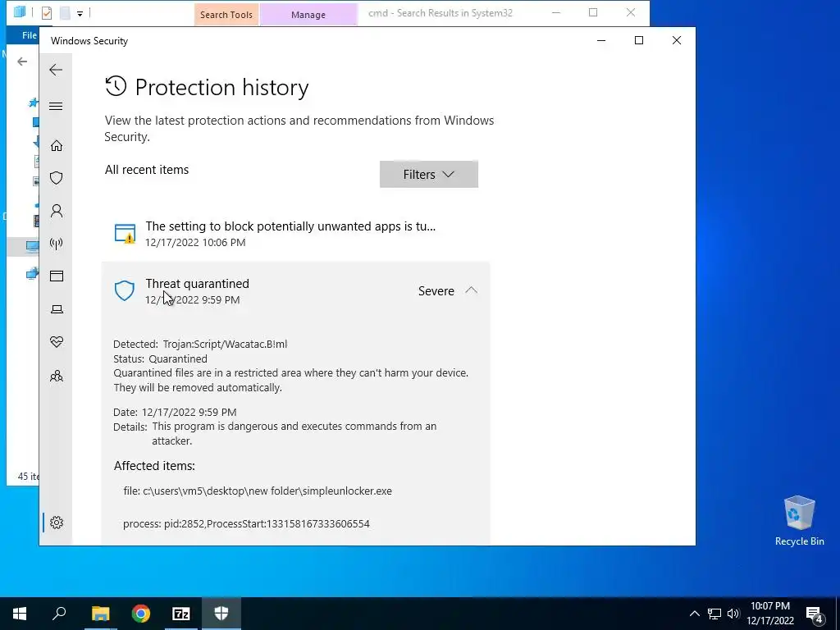The width and height of the screenshot is (840, 630).
Task: Open taskbar search magnifier
Action: pyautogui.click(x=59, y=614)
